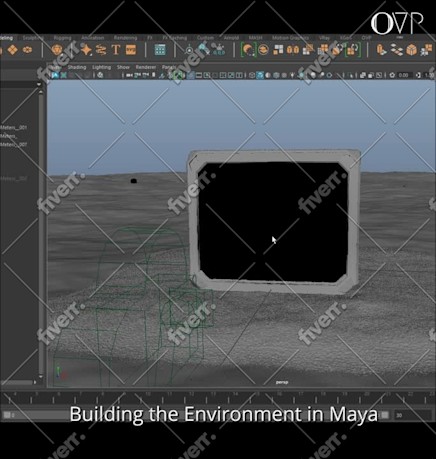Click the orange and white squares shelf icon

278,50
